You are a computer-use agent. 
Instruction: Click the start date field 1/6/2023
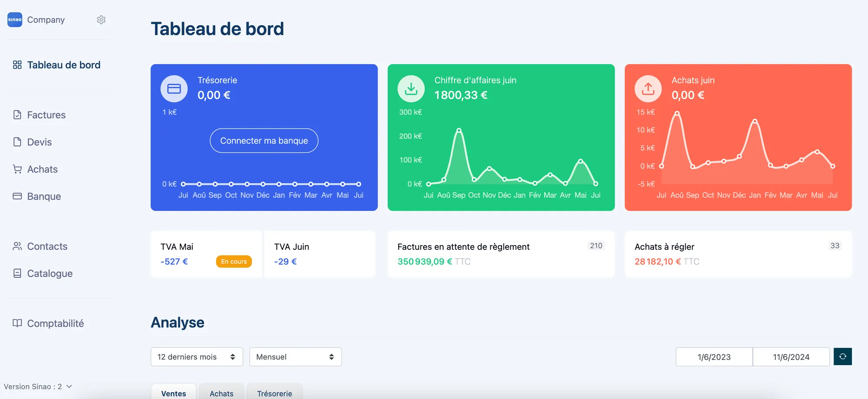(x=714, y=357)
